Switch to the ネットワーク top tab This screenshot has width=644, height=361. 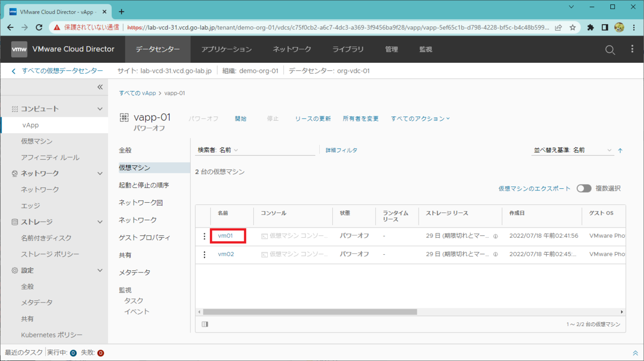pyautogui.click(x=292, y=49)
